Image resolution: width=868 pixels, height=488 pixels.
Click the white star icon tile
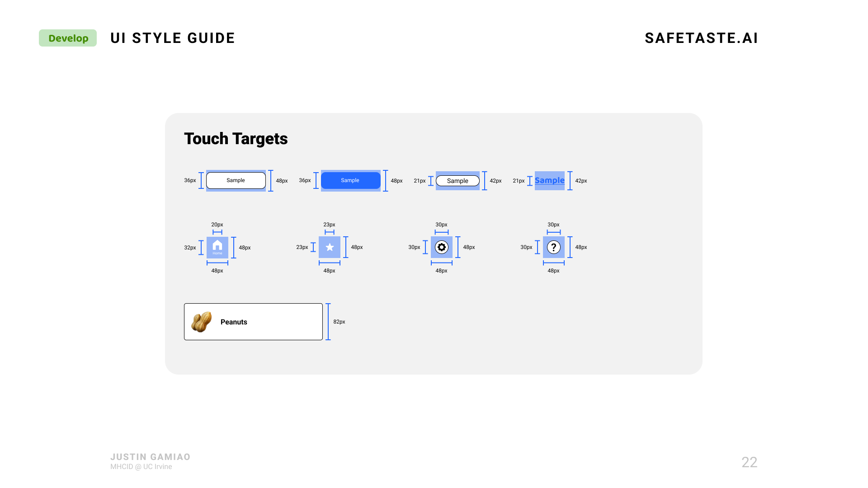330,247
